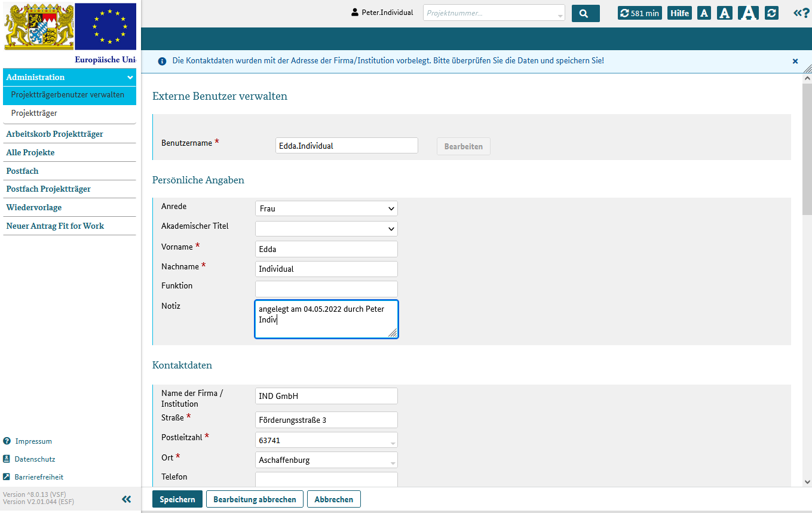812x513 pixels.
Task: Open the Akademischer Titel dropdown
Action: pyautogui.click(x=326, y=229)
